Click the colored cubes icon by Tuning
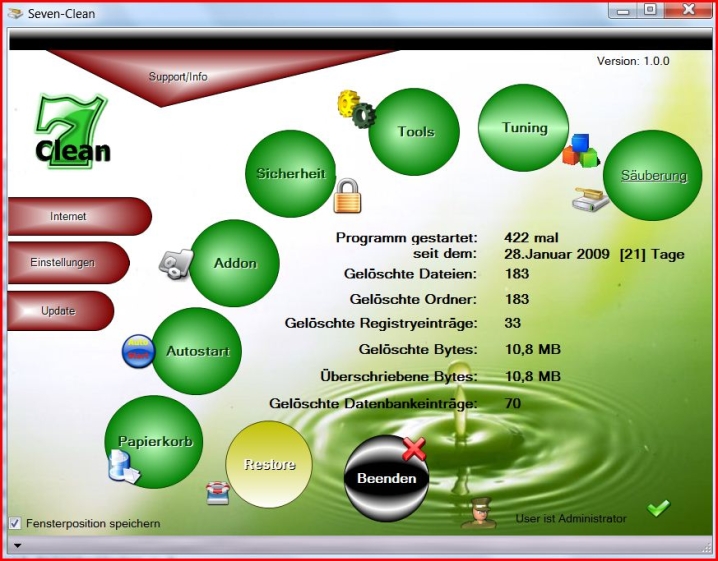Screen dimensions: 718x561 coord(579,150)
